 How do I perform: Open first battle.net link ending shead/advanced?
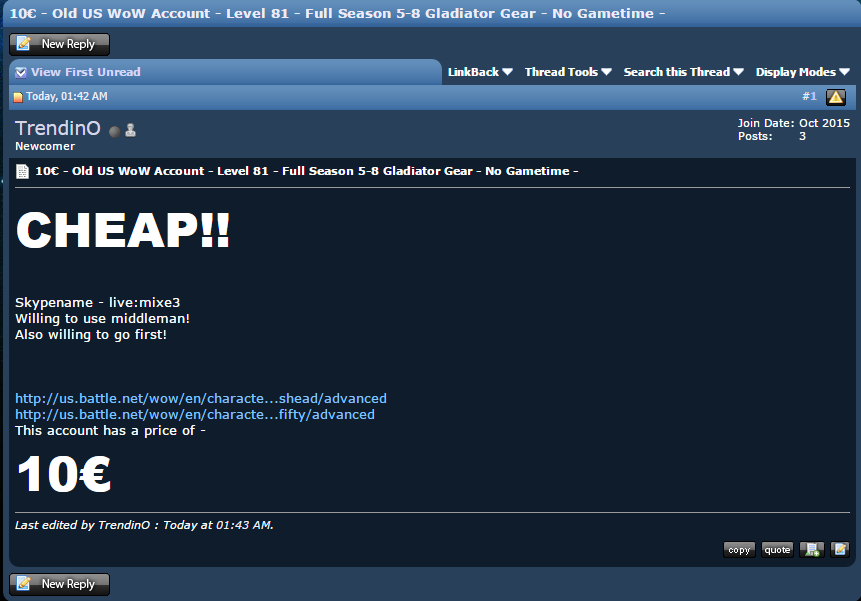coord(200,398)
